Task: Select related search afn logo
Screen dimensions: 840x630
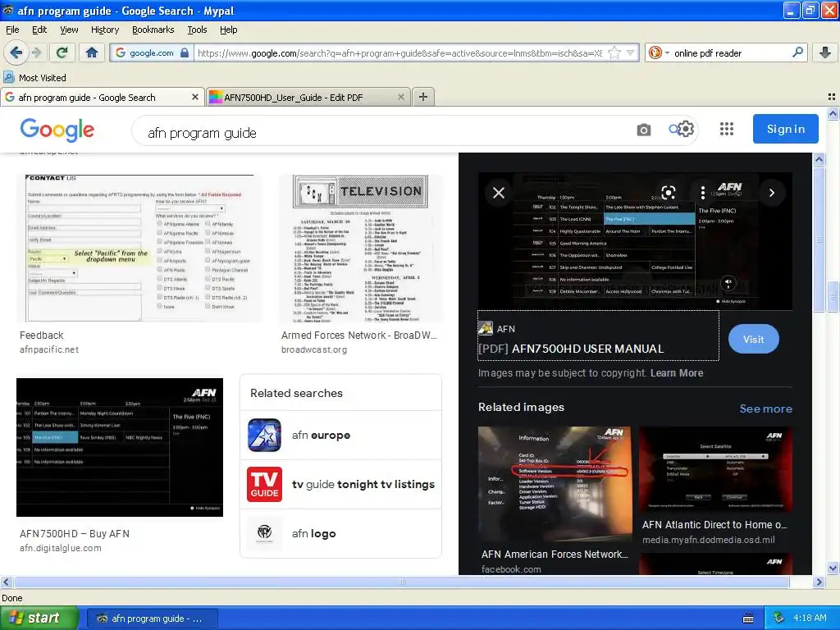Action: [340, 533]
